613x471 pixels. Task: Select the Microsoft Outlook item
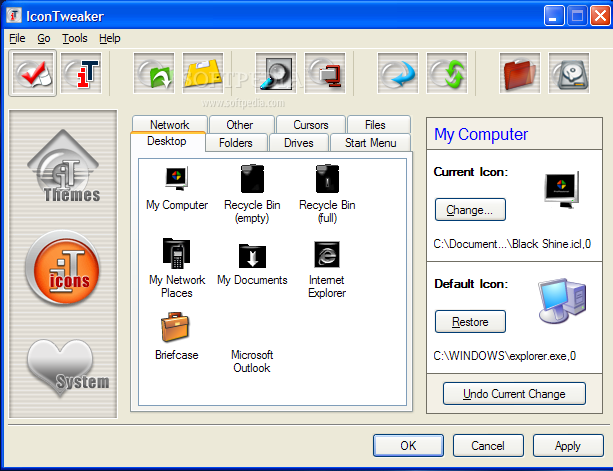coord(252,362)
